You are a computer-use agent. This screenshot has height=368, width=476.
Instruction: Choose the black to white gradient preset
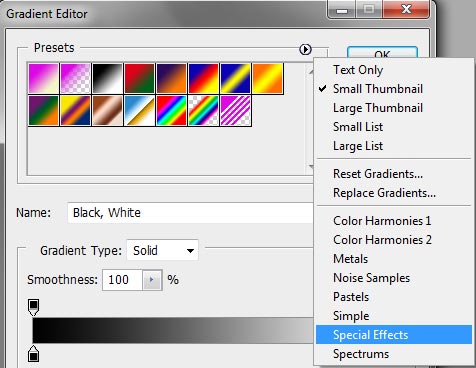point(107,79)
